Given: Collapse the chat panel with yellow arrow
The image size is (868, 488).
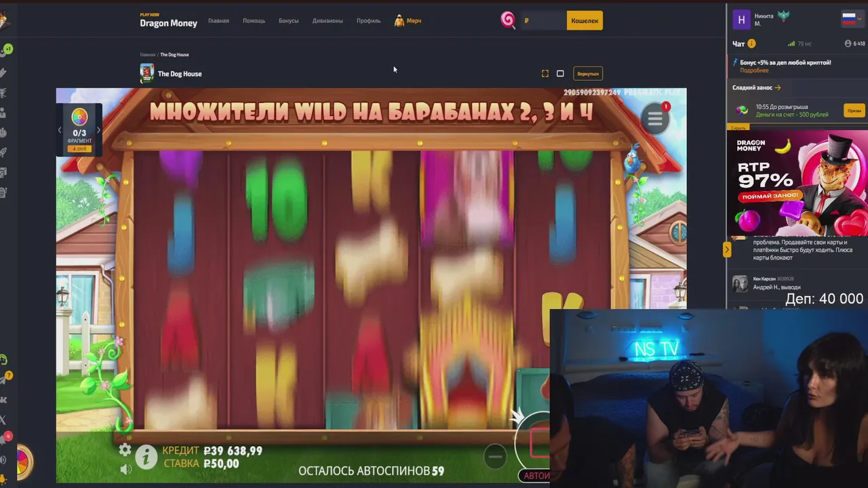Looking at the screenshot, I should click(x=727, y=249).
